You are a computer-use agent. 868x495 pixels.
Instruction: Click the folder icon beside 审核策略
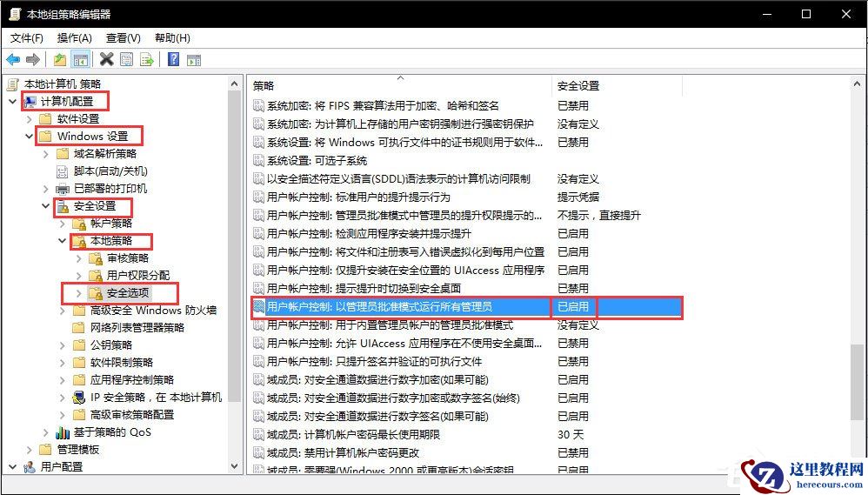pyautogui.click(x=96, y=258)
